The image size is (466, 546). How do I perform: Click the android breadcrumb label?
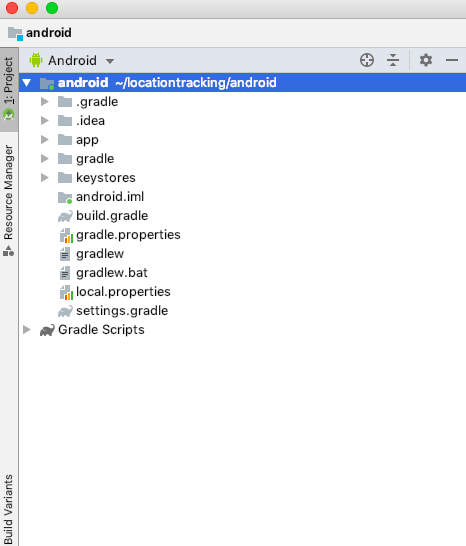49,33
